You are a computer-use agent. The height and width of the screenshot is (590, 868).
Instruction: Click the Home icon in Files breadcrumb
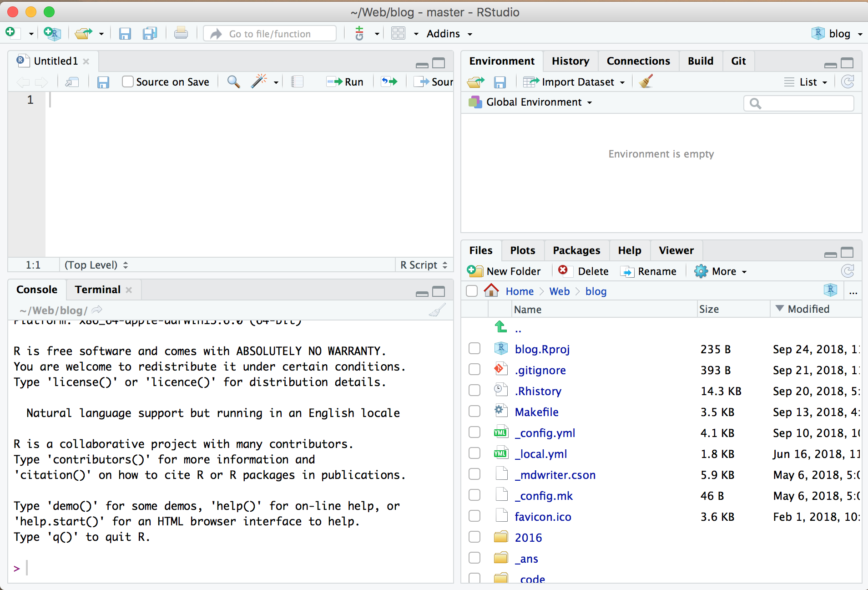point(491,290)
